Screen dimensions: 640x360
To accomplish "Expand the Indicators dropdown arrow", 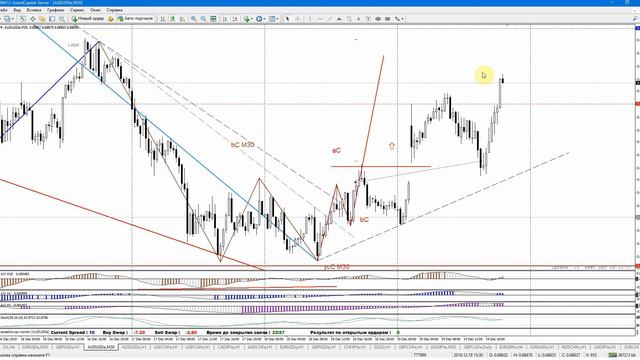I will point(252,19).
